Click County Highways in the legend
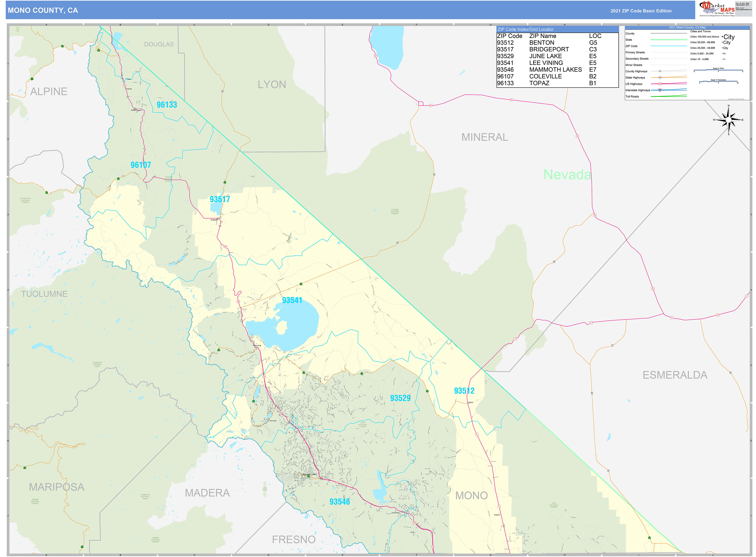 point(636,72)
